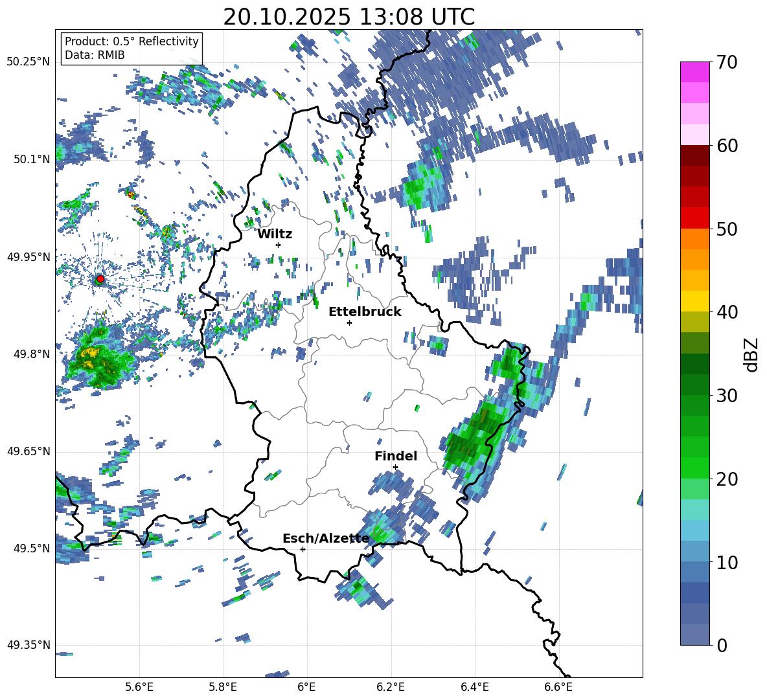Click the title 20.10.2025 13:08 UTC

pyautogui.click(x=349, y=17)
